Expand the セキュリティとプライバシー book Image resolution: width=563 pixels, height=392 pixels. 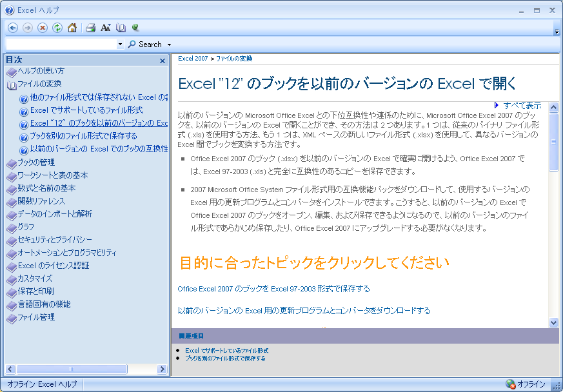pyautogui.click(x=55, y=240)
